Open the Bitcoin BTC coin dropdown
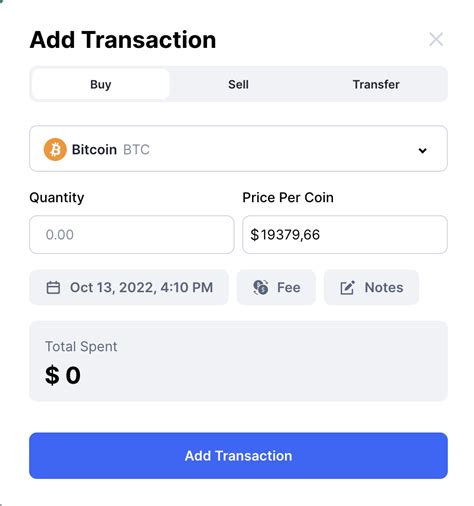 click(x=238, y=149)
